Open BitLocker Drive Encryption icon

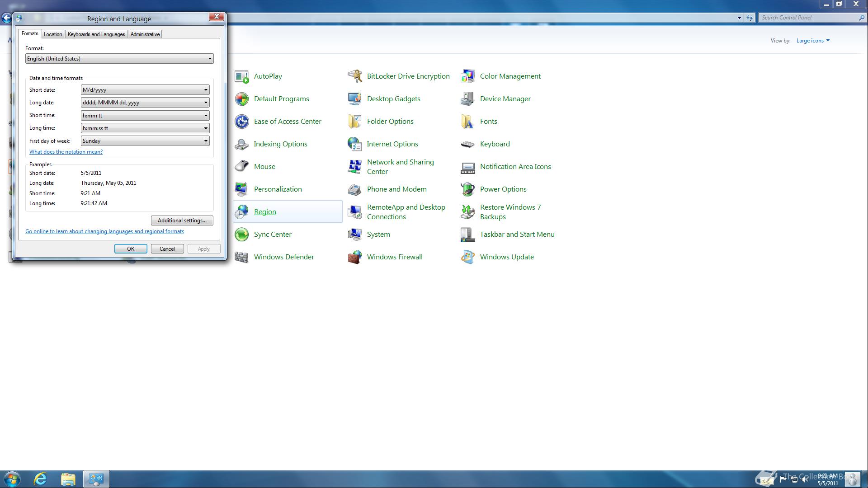click(x=355, y=76)
